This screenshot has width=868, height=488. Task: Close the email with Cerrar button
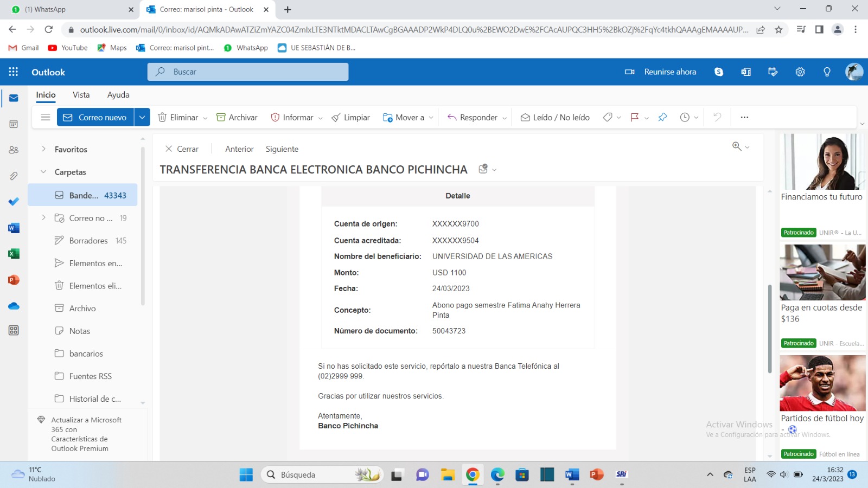coord(182,149)
